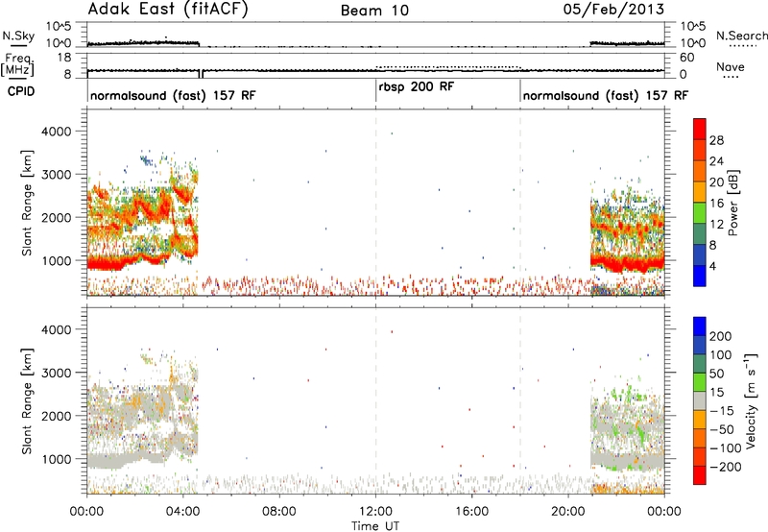The image size is (768, 532).
Task: Click the '-15' tick on Velocity colorbar
Action: (x=722, y=410)
